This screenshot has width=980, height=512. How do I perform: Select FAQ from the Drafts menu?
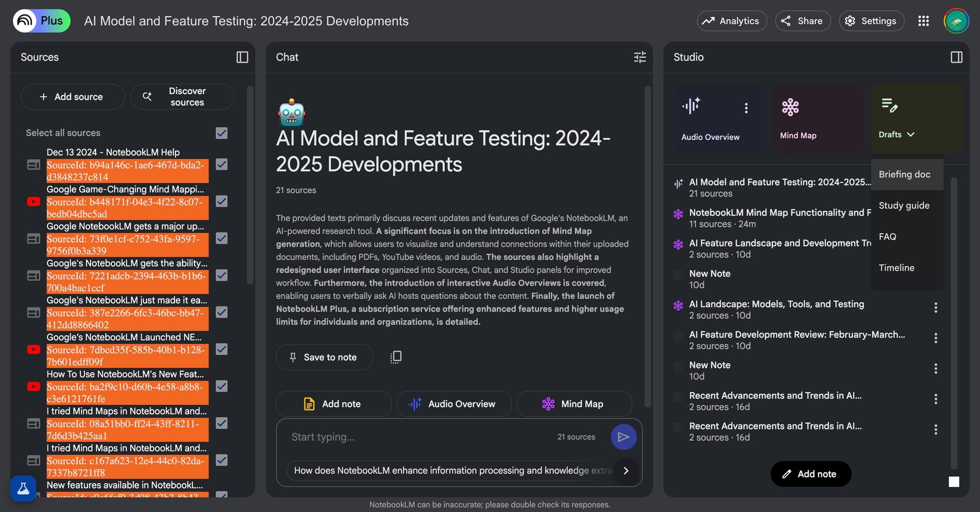click(907, 236)
